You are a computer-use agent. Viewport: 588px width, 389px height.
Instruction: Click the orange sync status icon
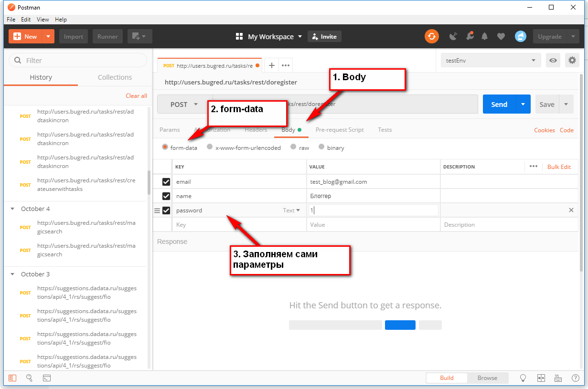tap(432, 36)
